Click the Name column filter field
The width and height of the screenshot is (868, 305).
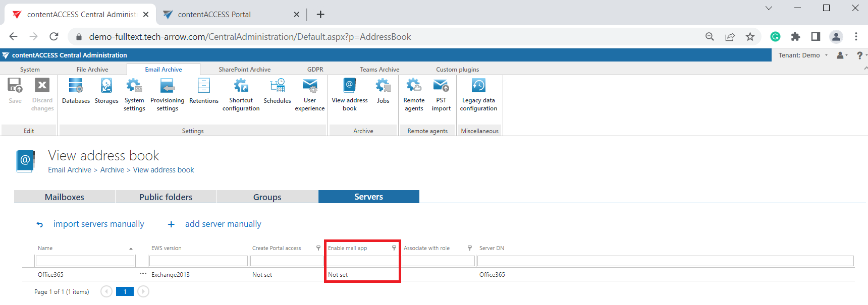pyautogui.click(x=85, y=261)
